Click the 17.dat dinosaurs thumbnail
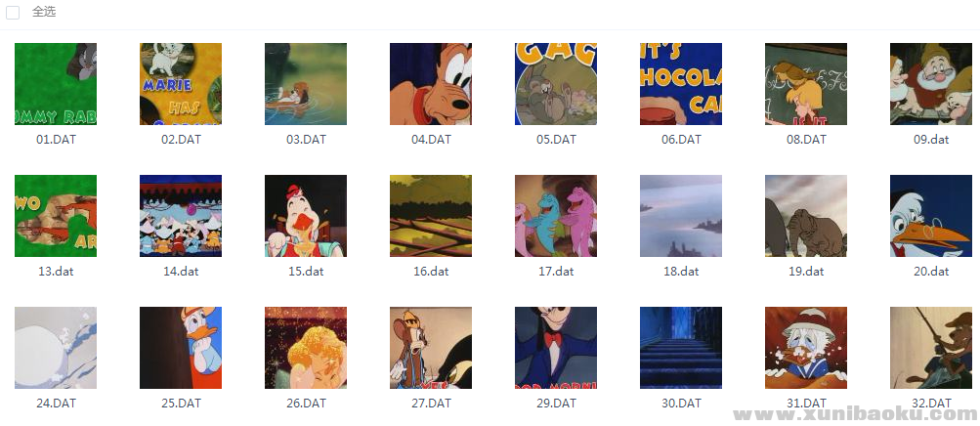This screenshot has width=980, height=426. pyautogui.click(x=556, y=216)
